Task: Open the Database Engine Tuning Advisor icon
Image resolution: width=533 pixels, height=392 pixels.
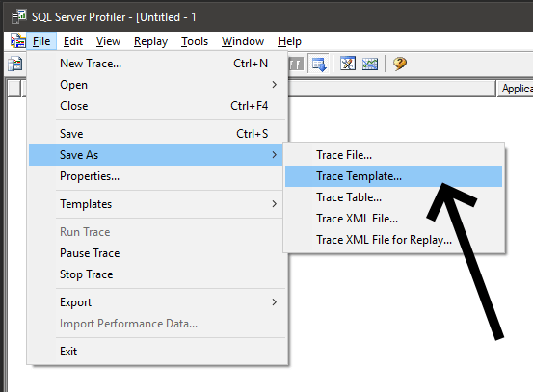Action: (348, 64)
